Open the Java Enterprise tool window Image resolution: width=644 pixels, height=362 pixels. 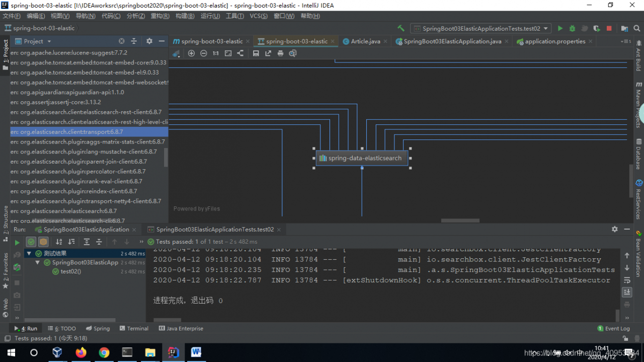[181, 328]
